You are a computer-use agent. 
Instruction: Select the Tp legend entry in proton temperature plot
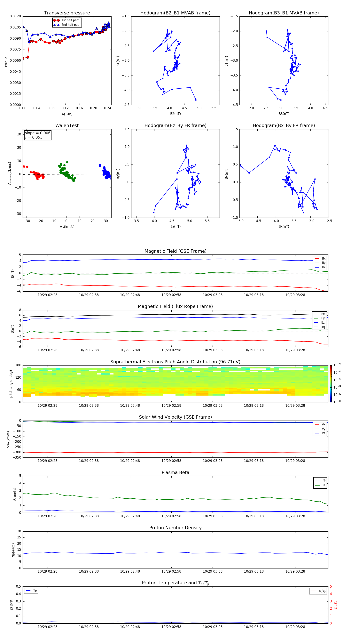pos(31,591)
